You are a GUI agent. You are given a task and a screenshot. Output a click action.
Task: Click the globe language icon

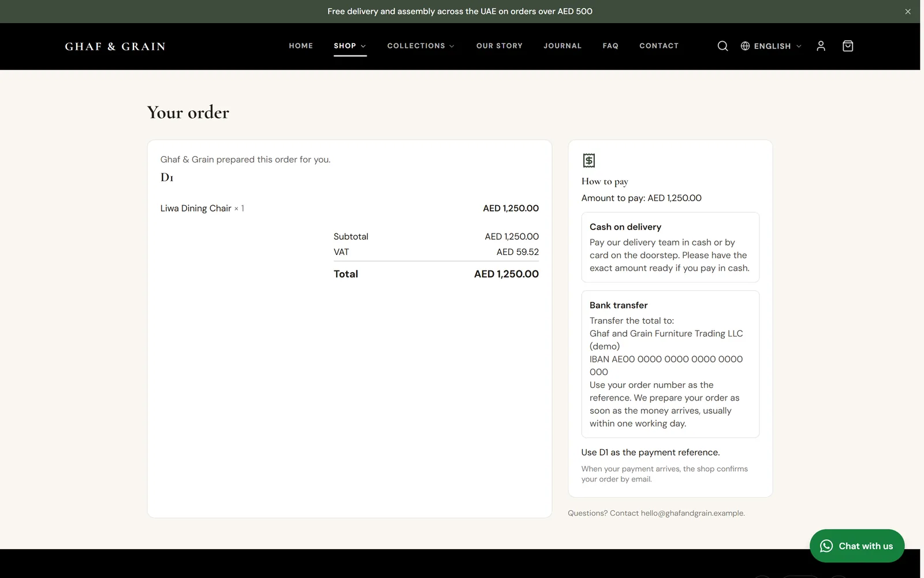tap(746, 46)
